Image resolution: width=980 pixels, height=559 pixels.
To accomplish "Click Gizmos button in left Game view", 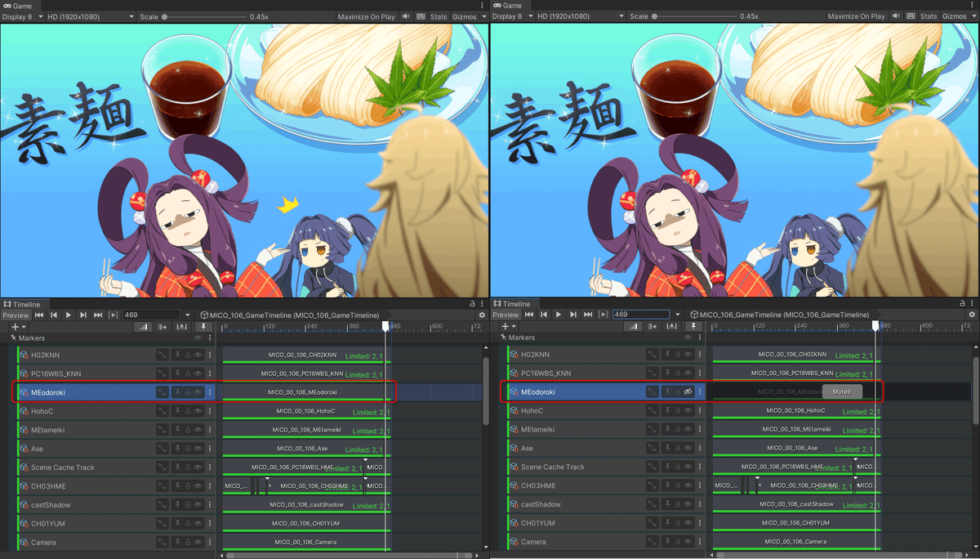I will 463,16.
